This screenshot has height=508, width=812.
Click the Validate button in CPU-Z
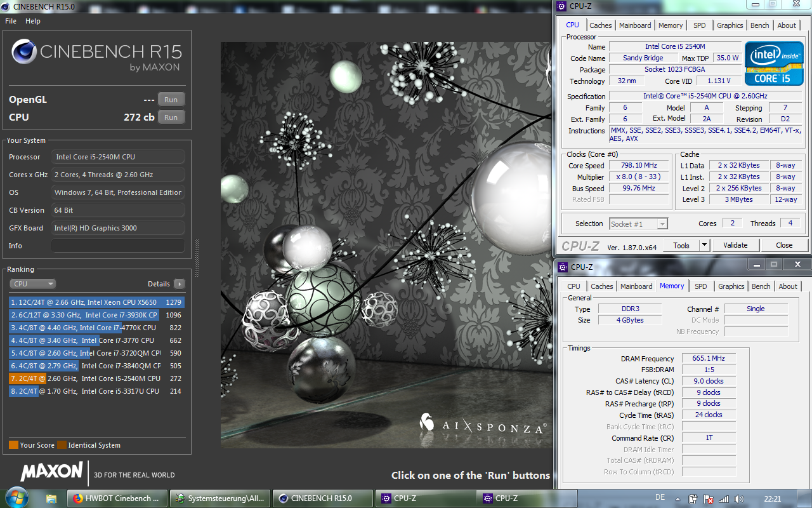735,245
